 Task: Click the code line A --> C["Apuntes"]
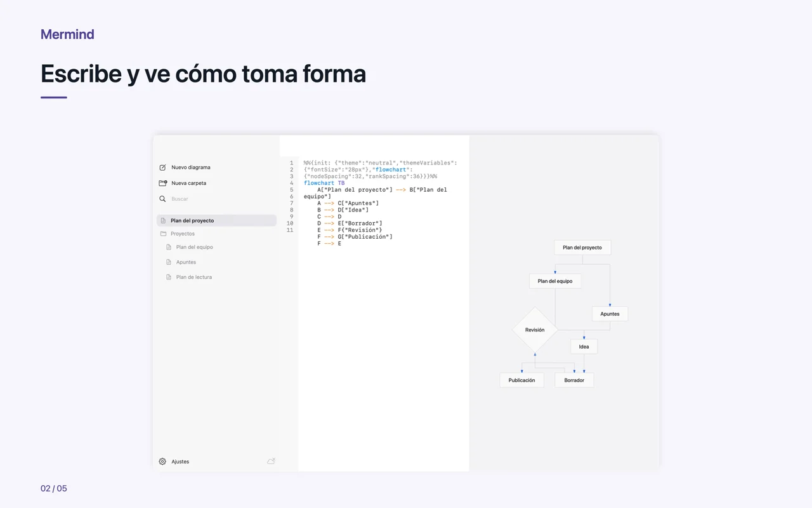[x=348, y=203]
